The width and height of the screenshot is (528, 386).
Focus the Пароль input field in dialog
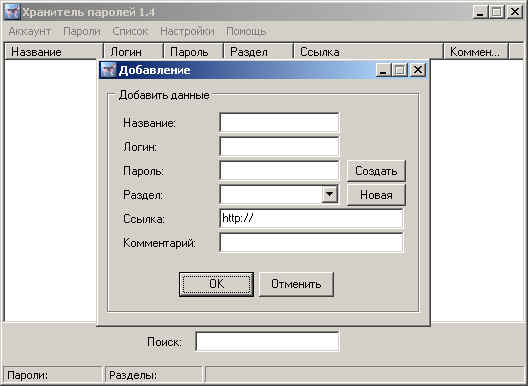[x=279, y=170]
